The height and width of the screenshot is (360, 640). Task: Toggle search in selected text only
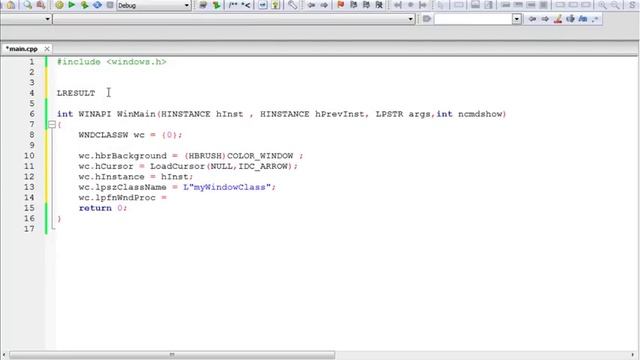571,19
